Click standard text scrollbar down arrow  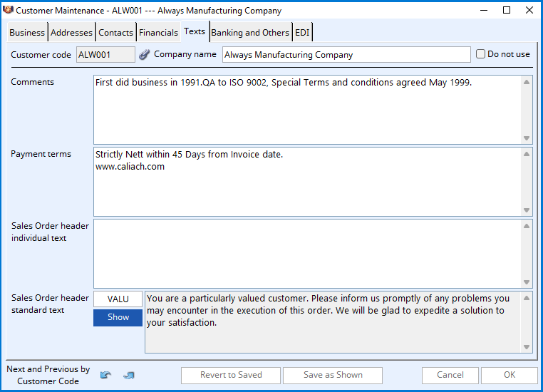[527, 347]
